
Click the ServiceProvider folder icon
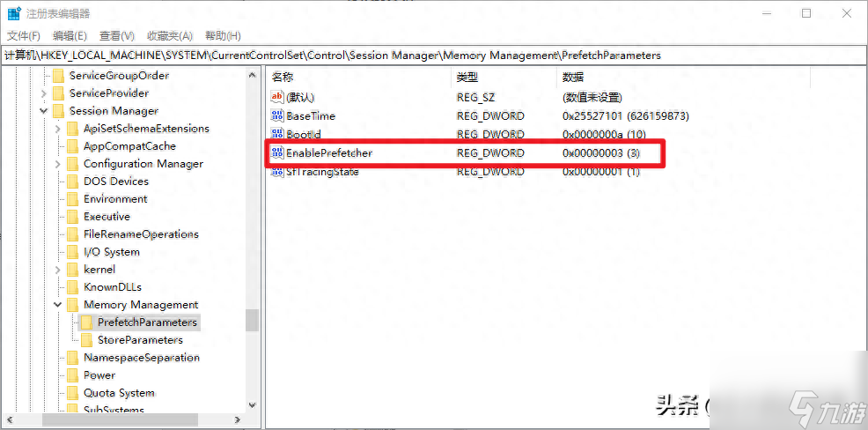coord(58,93)
